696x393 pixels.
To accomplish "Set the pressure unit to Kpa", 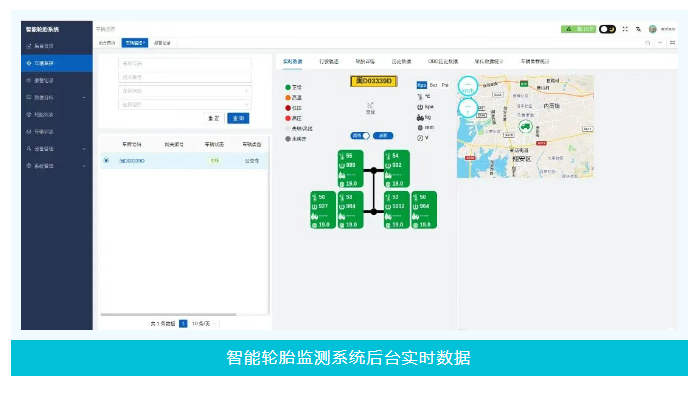I will (x=422, y=85).
